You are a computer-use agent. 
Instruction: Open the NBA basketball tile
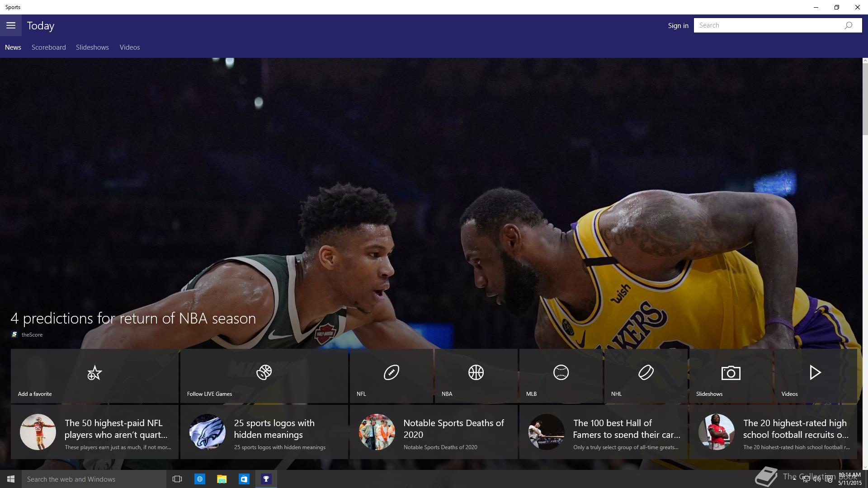[x=476, y=376]
